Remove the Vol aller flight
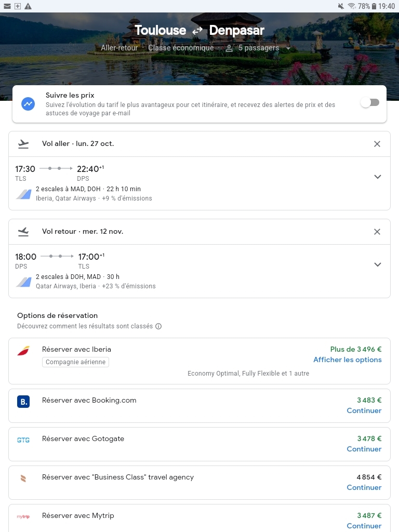Screen dimensions: 399x532 (377, 144)
